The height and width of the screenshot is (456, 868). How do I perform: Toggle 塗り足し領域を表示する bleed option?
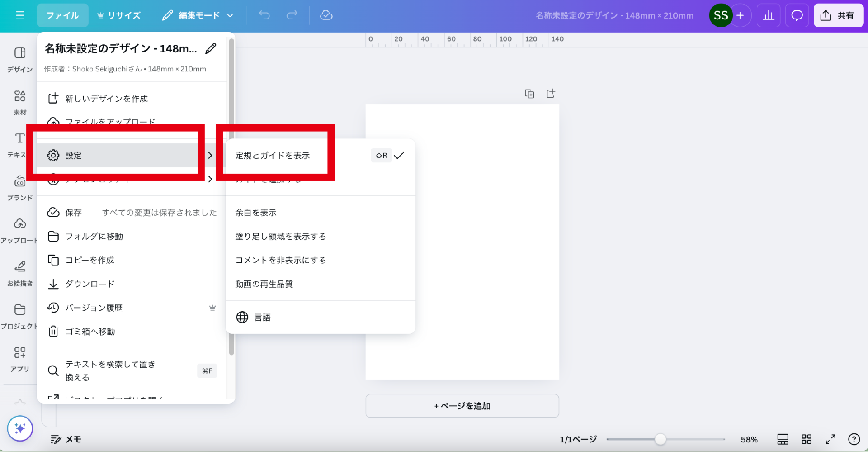(x=280, y=237)
